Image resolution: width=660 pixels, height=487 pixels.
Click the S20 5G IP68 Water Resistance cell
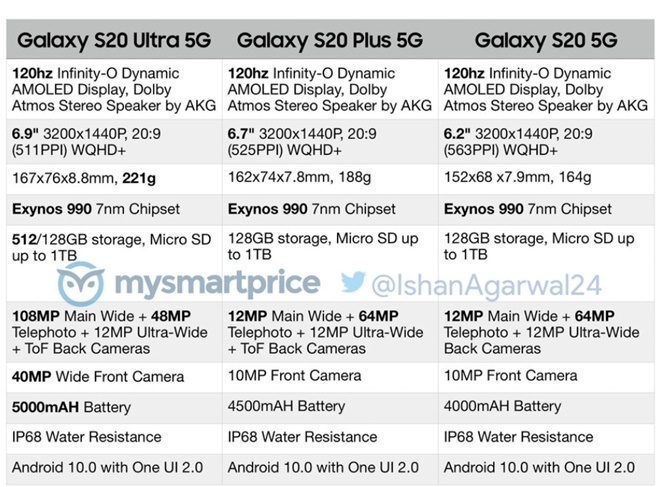pyautogui.click(x=546, y=438)
